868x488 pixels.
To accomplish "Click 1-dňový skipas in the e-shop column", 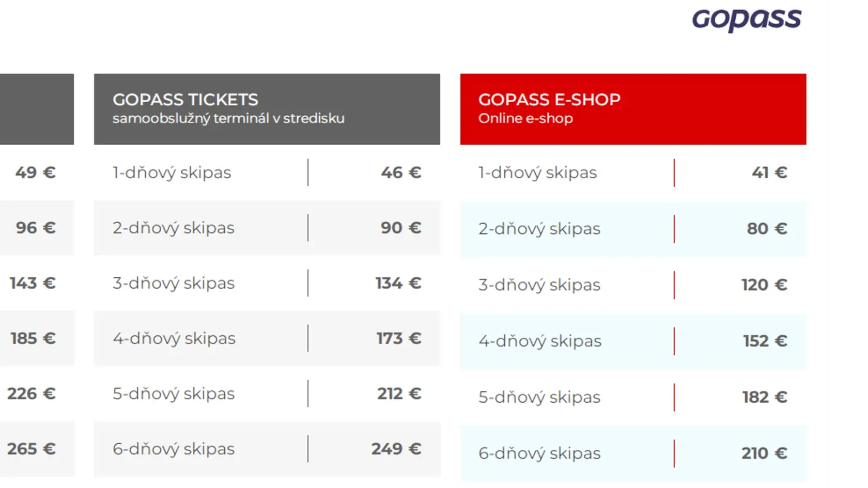I will [x=537, y=172].
